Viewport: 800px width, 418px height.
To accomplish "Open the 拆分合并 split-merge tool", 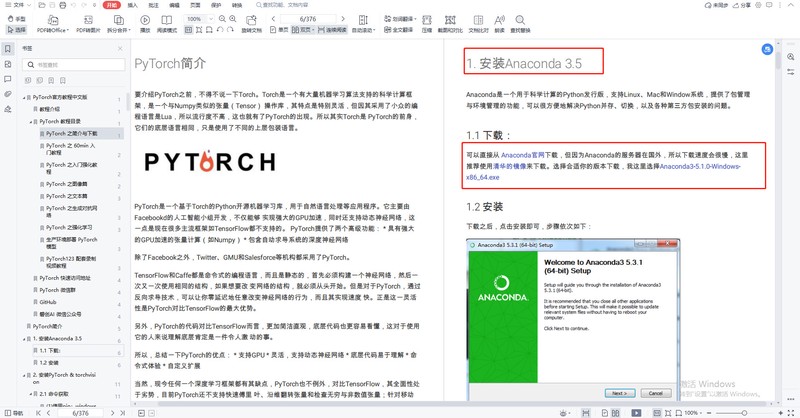I will [x=118, y=23].
